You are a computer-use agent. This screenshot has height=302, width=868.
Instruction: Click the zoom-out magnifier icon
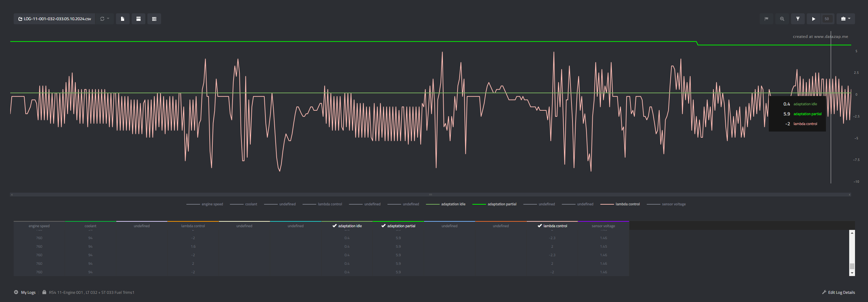pyautogui.click(x=782, y=19)
